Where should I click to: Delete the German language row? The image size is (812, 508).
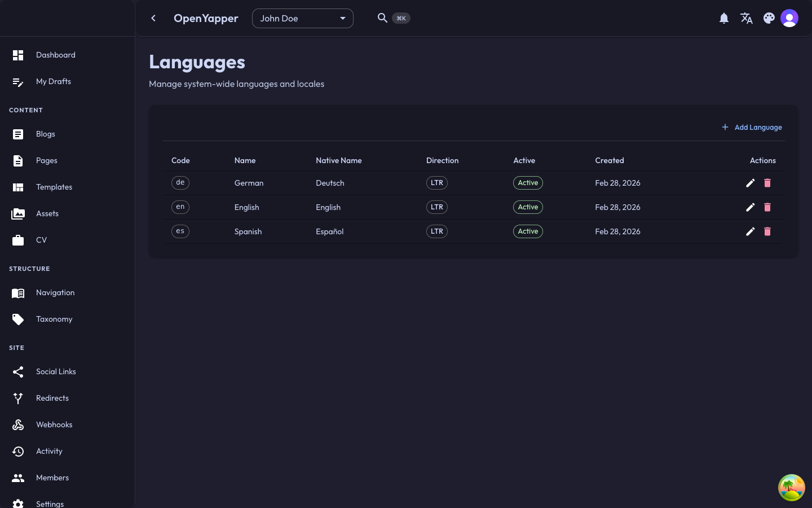[x=767, y=183]
